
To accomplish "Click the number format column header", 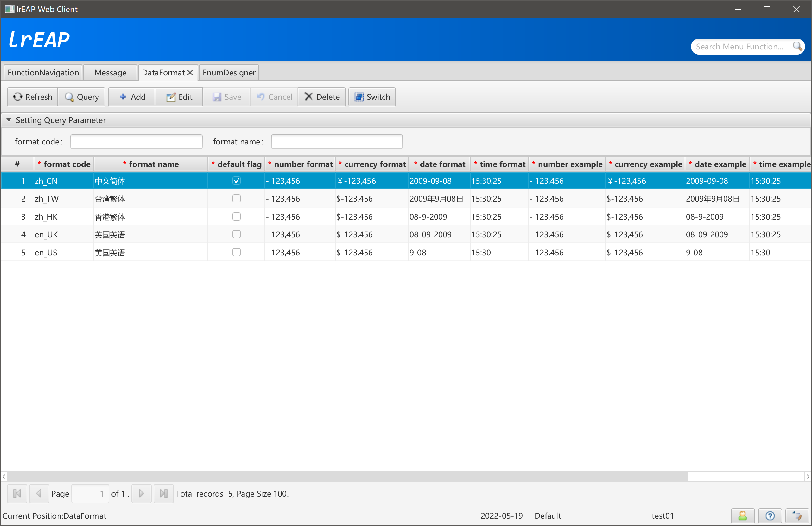I will (x=300, y=164).
